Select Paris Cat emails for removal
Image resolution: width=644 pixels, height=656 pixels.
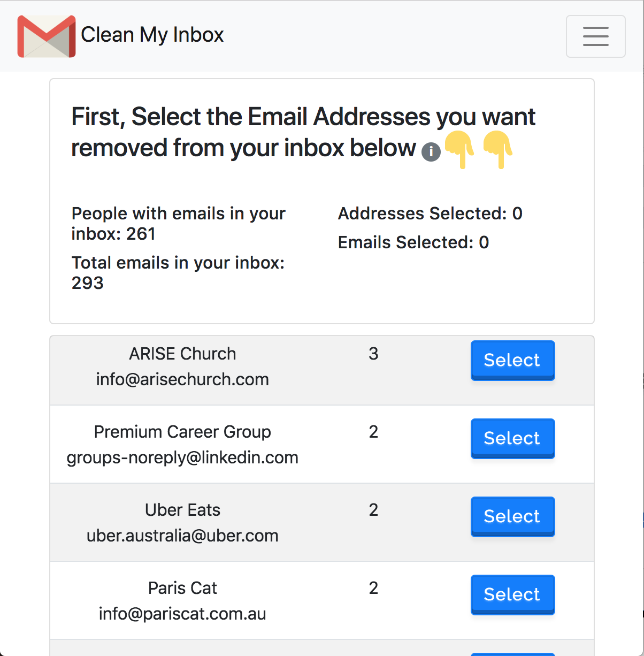[512, 594]
